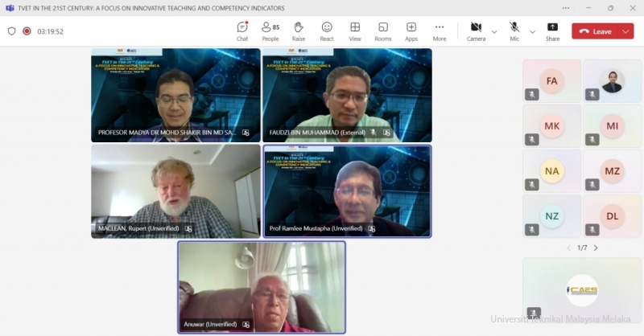Image resolution: width=644 pixels, height=336 pixels.
Task: Expand the Mic options arrow
Action: coord(532,31)
